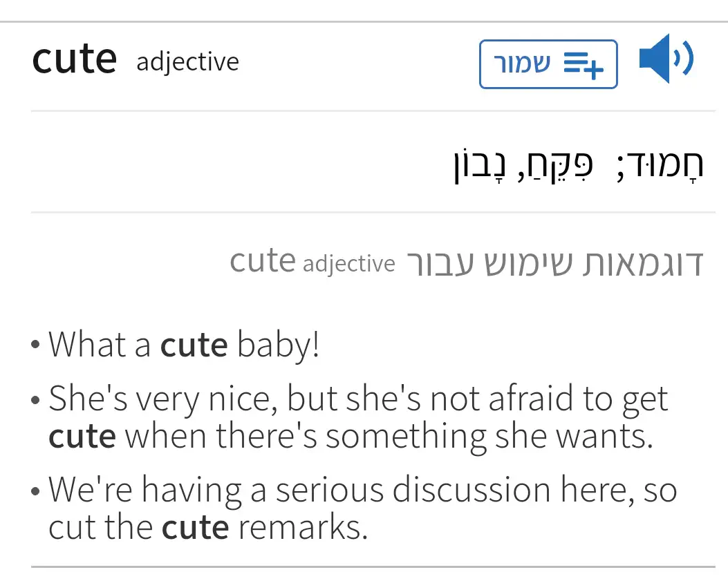
Task: Click small "adjective" in the examples heading
Action: (x=349, y=264)
